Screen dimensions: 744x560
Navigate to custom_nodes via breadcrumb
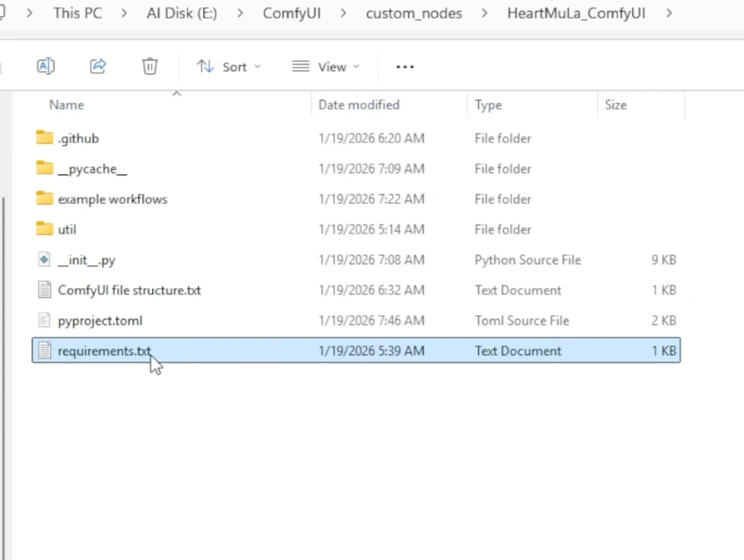(x=414, y=13)
